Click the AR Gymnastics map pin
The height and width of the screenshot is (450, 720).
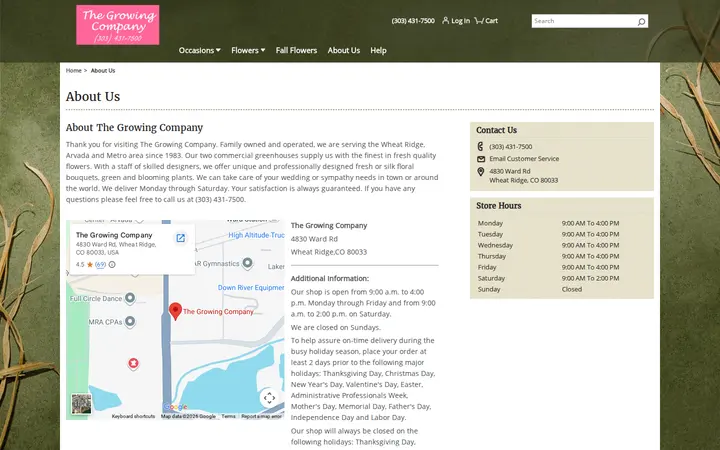click(247, 263)
